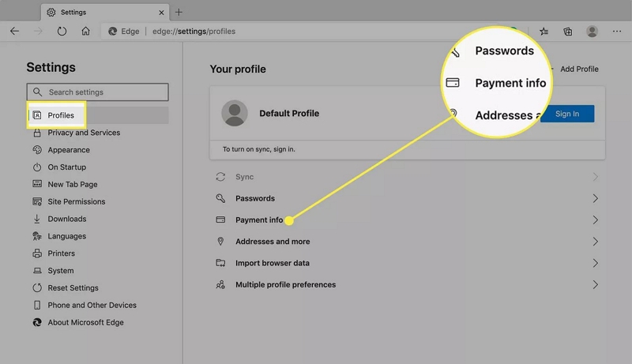Click the people icon beside Multiple profile preferences
This screenshot has height=364, width=632.
pos(220,285)
